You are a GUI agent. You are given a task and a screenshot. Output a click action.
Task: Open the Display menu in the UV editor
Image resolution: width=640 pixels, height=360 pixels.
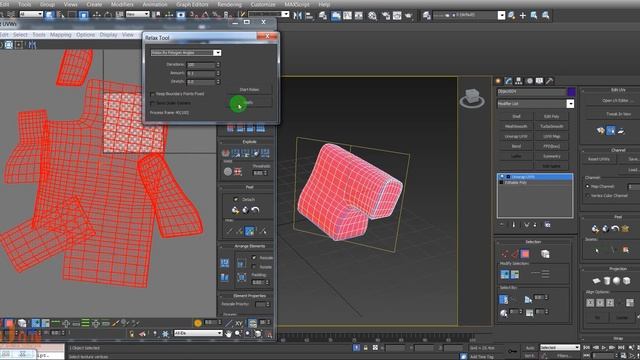[108, 35]
